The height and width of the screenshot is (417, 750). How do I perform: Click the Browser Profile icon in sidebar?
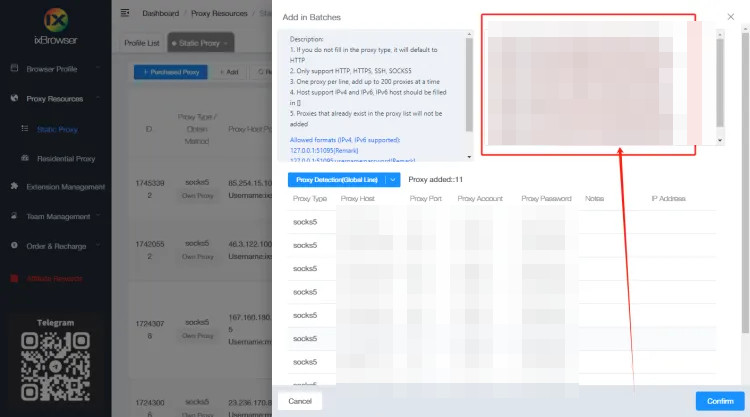14,68
